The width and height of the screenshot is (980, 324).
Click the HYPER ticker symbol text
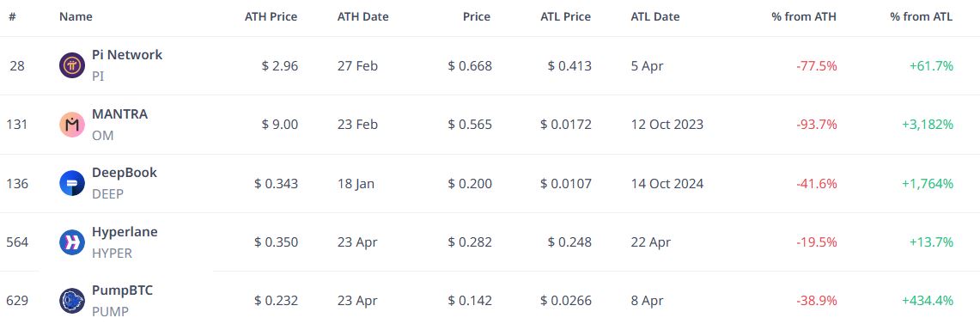click(112, 254)
